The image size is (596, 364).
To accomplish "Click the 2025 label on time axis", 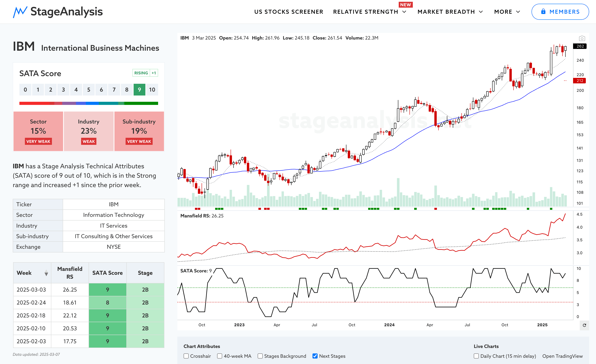I will (x=542, y=325).
